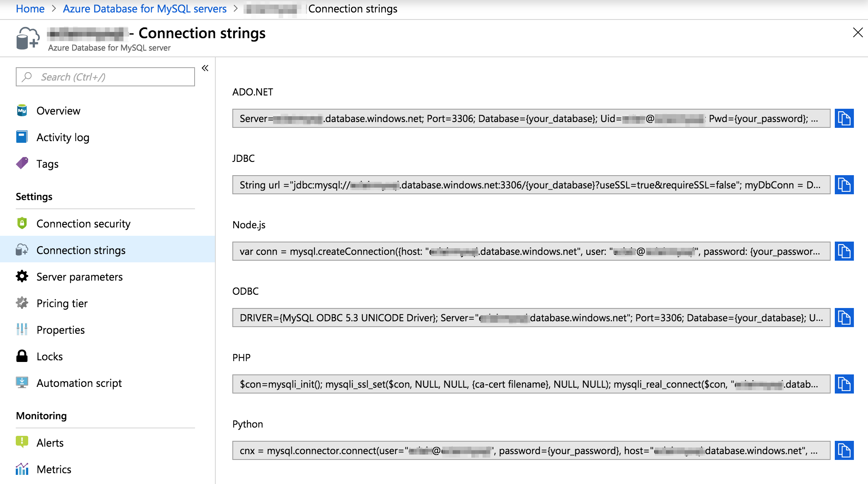Collapse the sidebar with the double chevron

(205, 68)
